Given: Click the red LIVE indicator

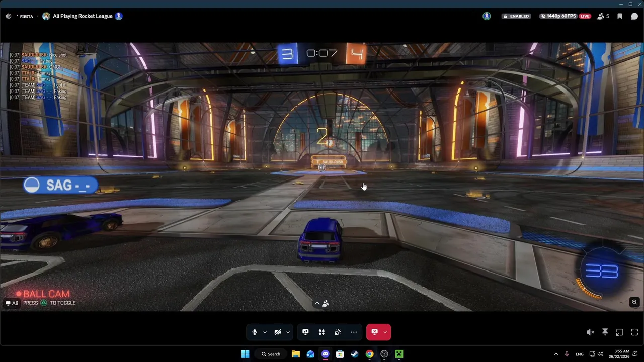Looking at the screenshot, I should 585,16.
